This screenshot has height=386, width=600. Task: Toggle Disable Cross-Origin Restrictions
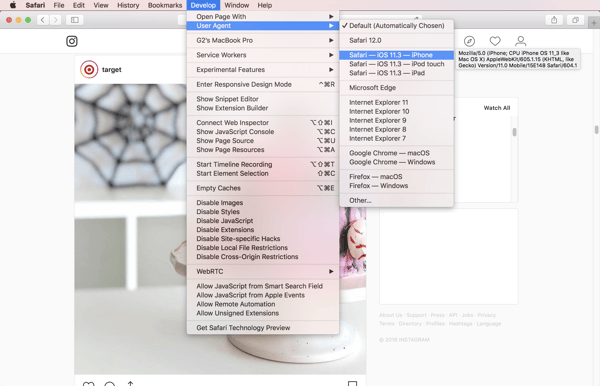point(262,257)
